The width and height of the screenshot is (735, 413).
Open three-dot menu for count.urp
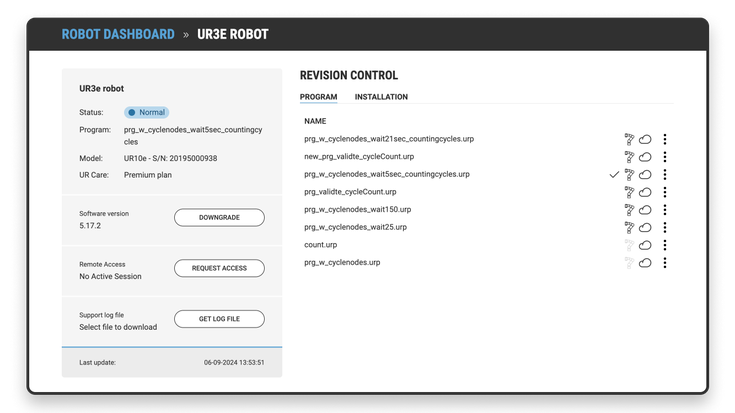point(665,245)
